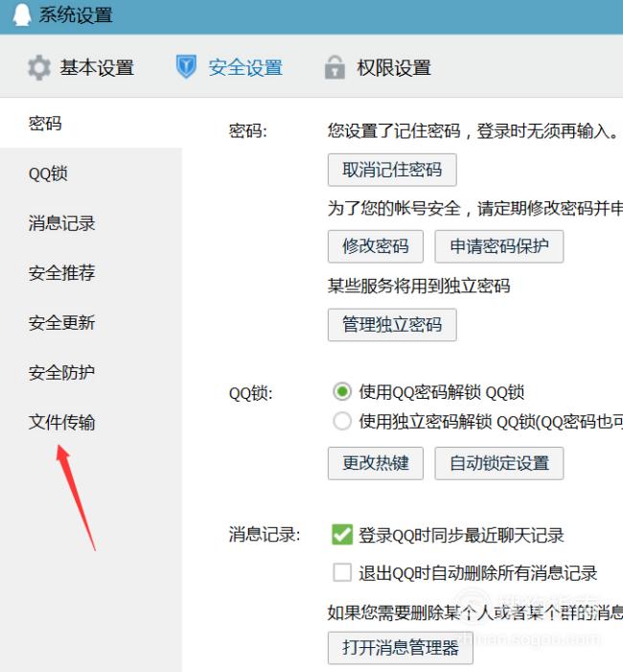The width and height of the screenshot is (623, 672).
Task: Click the 修改密码 button
Action: [x=376, y=246]
